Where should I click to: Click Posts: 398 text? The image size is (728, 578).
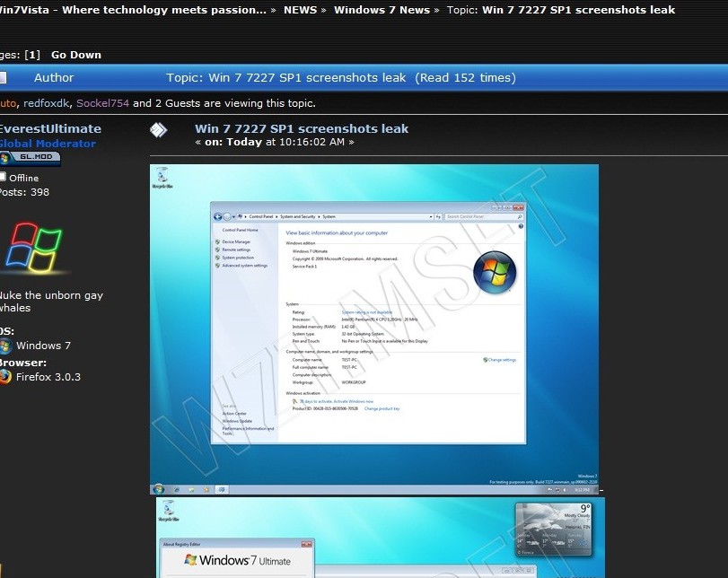point(24,192)
